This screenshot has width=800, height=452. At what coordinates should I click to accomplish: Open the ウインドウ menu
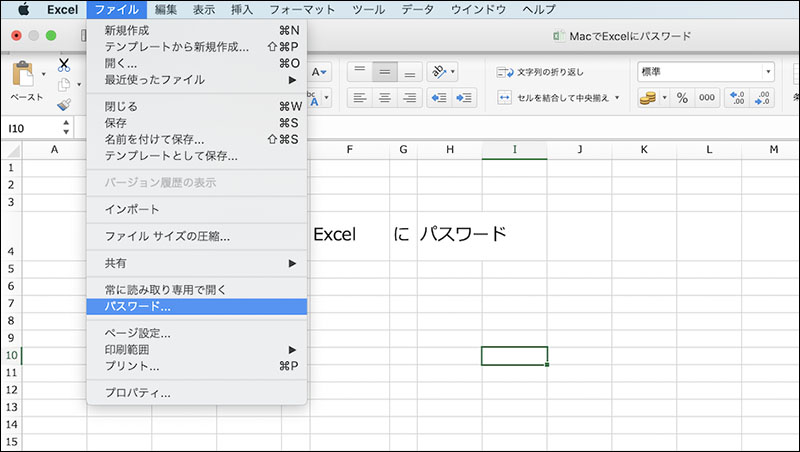(x=478, y=9)
